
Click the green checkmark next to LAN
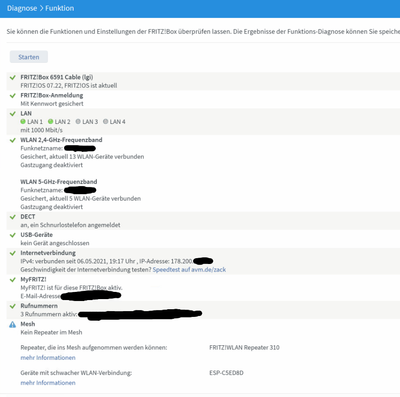tap(13, 114)
